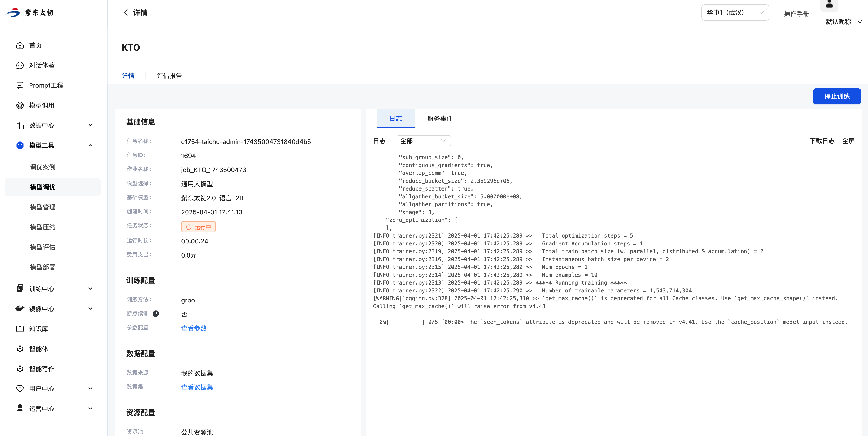Click the 运行中 status spinner icon

pyautogui.click(x=189, y=227)
